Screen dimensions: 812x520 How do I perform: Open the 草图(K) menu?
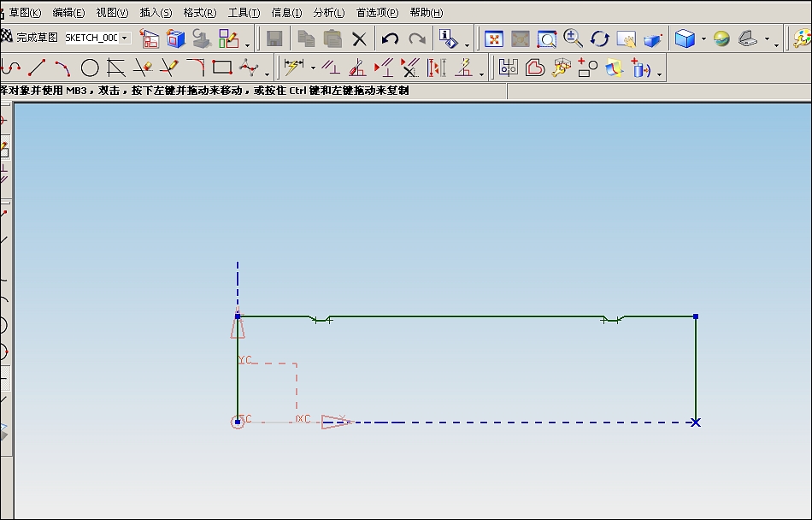[25, 13]
